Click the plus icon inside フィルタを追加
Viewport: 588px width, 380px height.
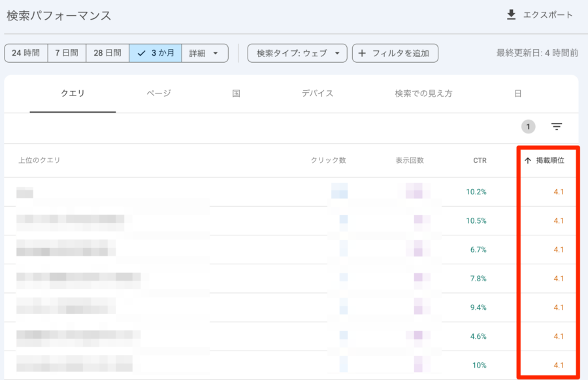(x=363, y=53)
